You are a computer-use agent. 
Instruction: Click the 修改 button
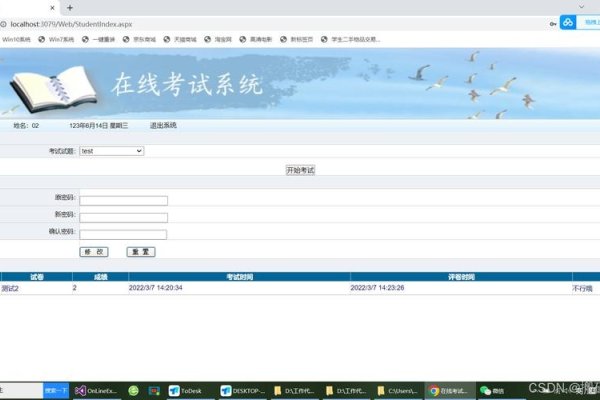94,252
